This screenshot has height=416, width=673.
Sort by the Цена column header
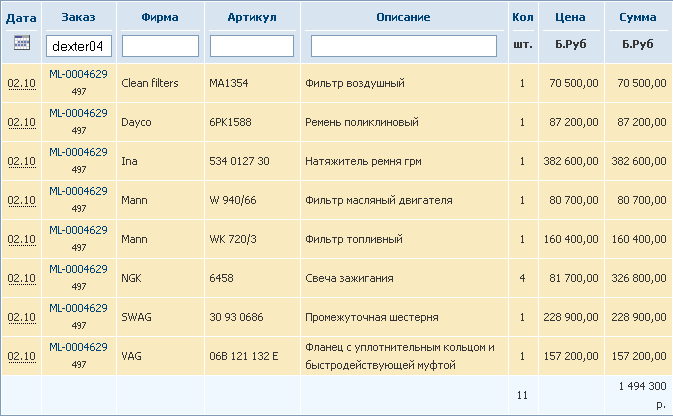(x=570, y=17)
